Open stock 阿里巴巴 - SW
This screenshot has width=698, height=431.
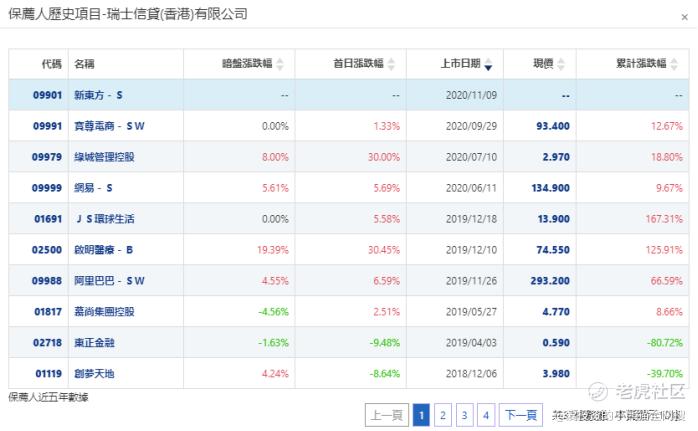point(109,281)
